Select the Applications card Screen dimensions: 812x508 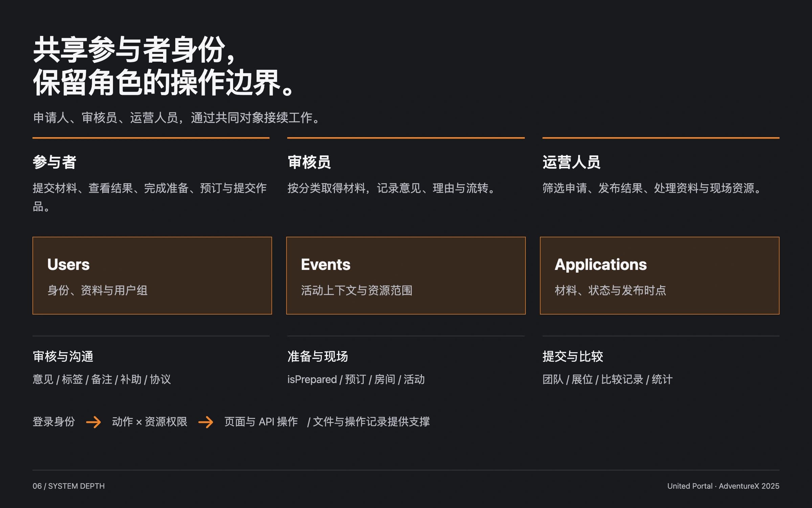(660, 275)
